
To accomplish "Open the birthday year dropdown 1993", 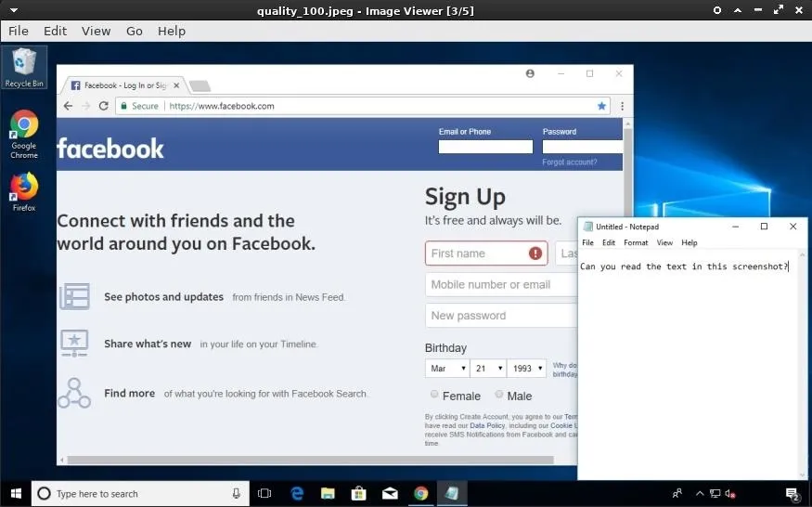I will pos(527,368).
